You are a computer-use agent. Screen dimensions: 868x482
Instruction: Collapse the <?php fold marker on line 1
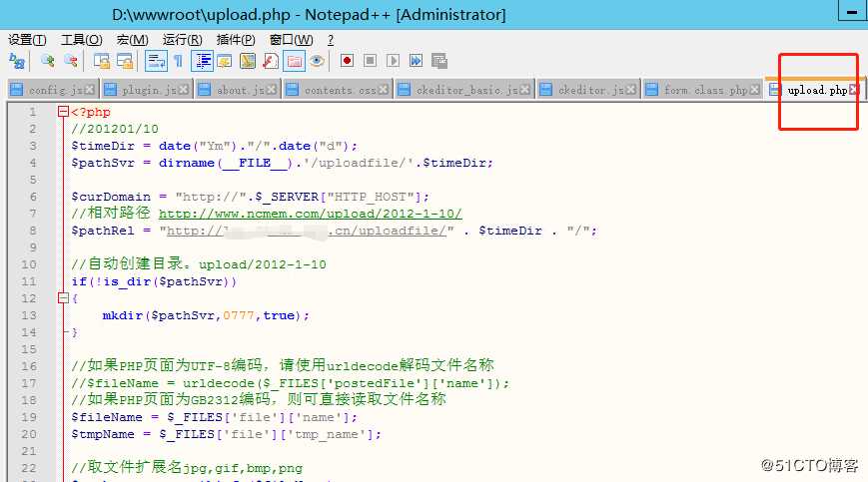(63, 112)
